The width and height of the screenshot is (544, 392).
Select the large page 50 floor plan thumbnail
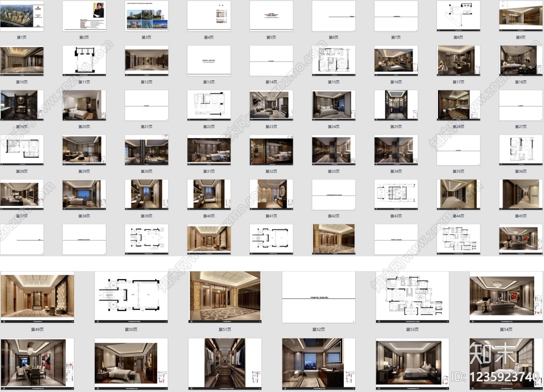tap(131, 297)
